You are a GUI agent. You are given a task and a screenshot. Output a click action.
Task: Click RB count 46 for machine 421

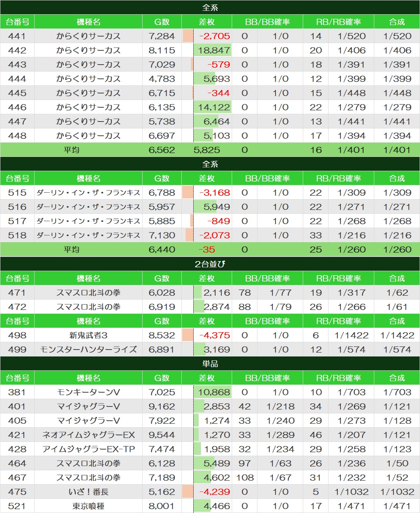click(316, 435)
